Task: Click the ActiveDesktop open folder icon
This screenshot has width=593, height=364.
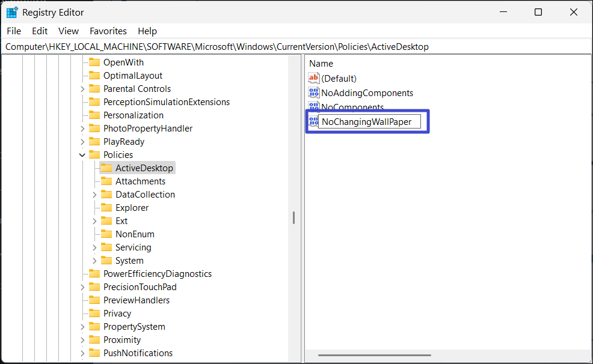Action: [x=106, y=168]
